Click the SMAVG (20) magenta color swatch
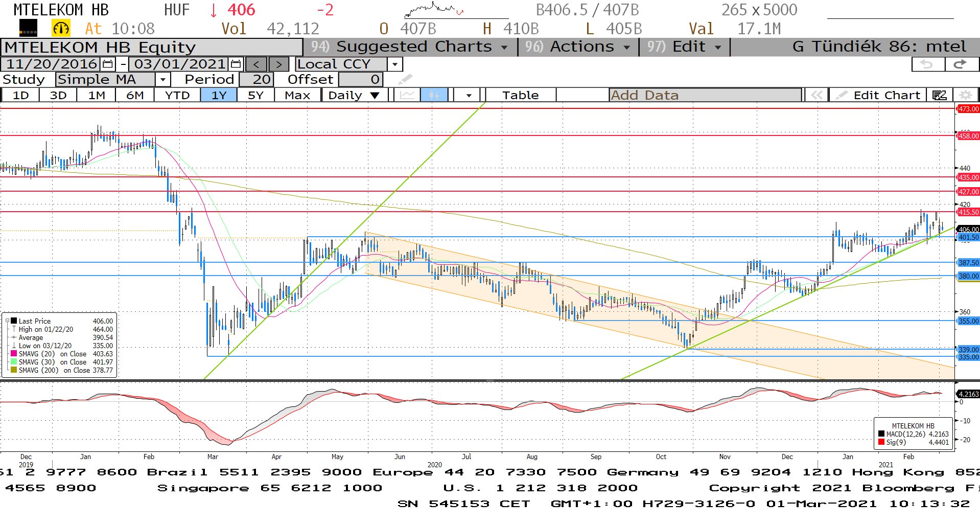 coord(14,354)
